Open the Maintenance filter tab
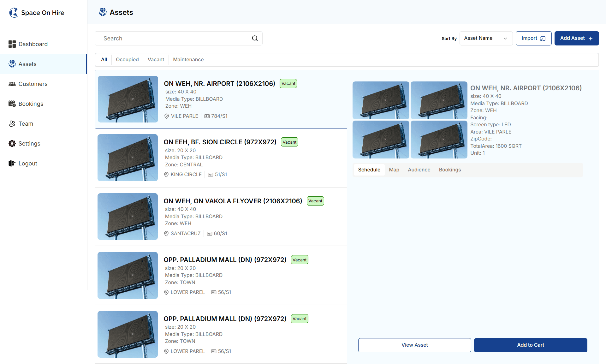 click(x=188, y=59)
